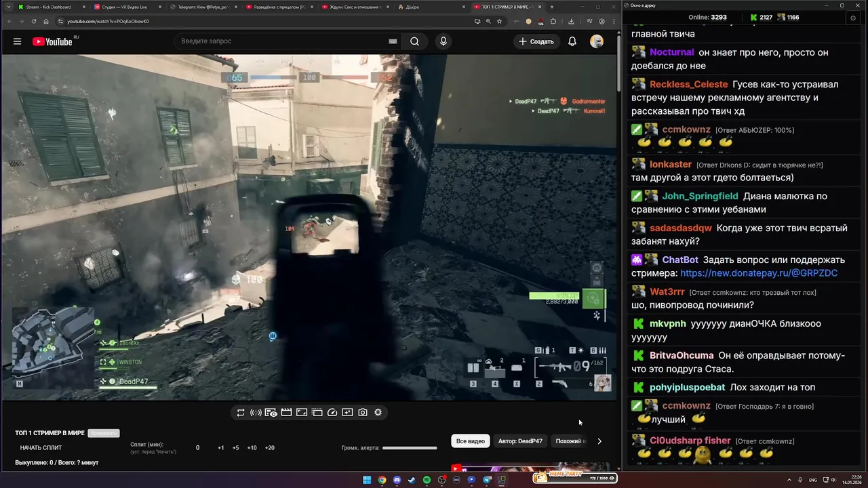Image resolution: width=868 pixels, height=488 pixels.
Task: Open Chrome from the taskbar
Action: click(382, 480)
